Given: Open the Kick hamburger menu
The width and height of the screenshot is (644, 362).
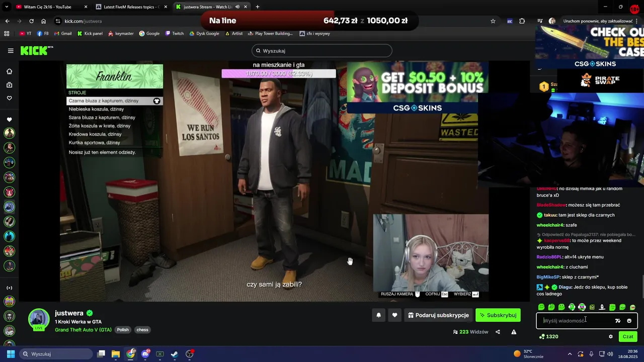Looking at the screenshot, I should (11, 51).
